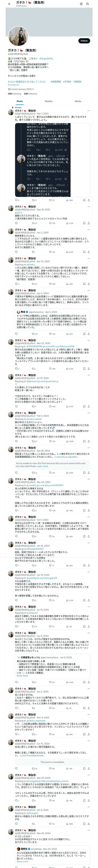Expand the Joined January 2022 chevron

33,89
